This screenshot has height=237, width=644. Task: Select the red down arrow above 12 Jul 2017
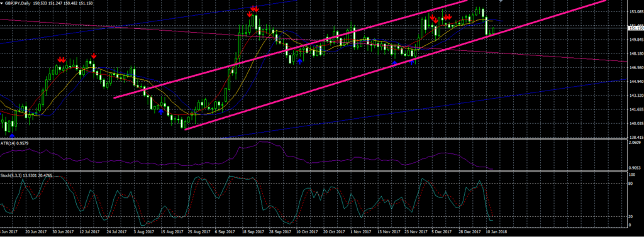click(x=94, y=56)
